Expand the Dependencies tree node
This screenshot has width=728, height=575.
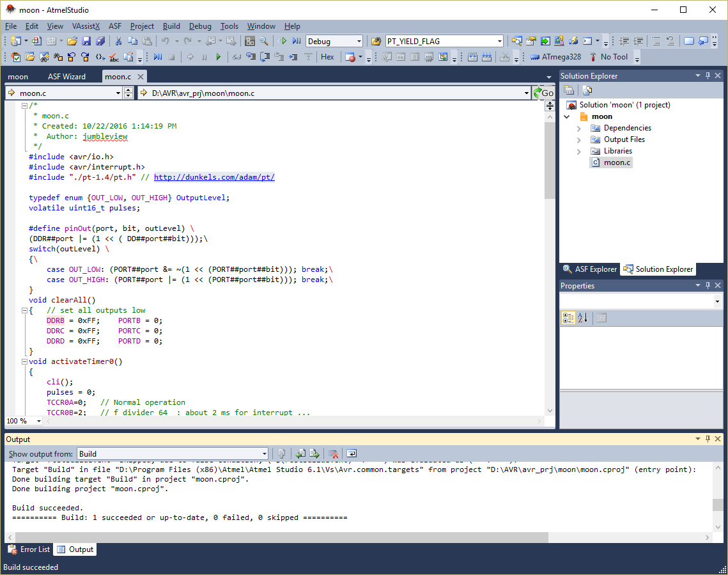point(578,128)
